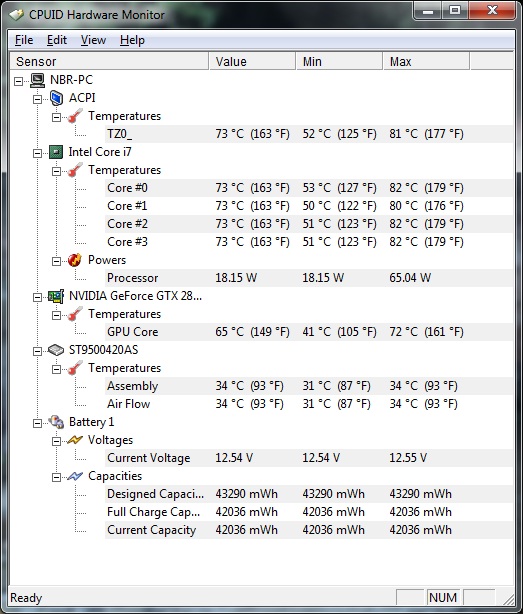Click the 65.04 W max value
Image resolution: width=523 pixels, height=614 pixels.
pyautogui.click(x=410, y=278)
